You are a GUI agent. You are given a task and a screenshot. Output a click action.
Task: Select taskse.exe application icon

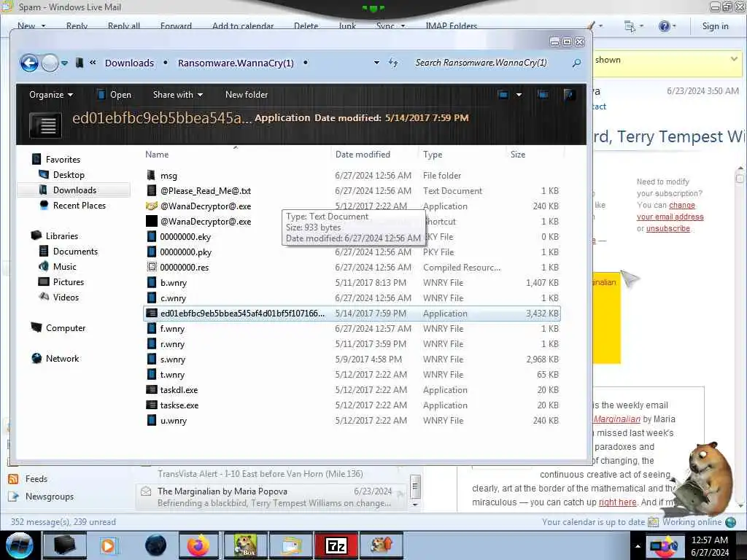[x=152, y=405]
